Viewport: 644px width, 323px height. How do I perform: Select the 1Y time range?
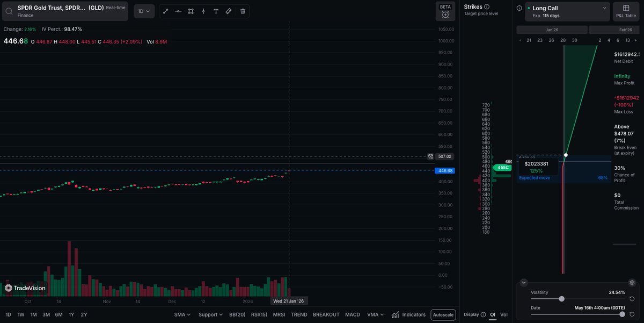coord(71,315)
